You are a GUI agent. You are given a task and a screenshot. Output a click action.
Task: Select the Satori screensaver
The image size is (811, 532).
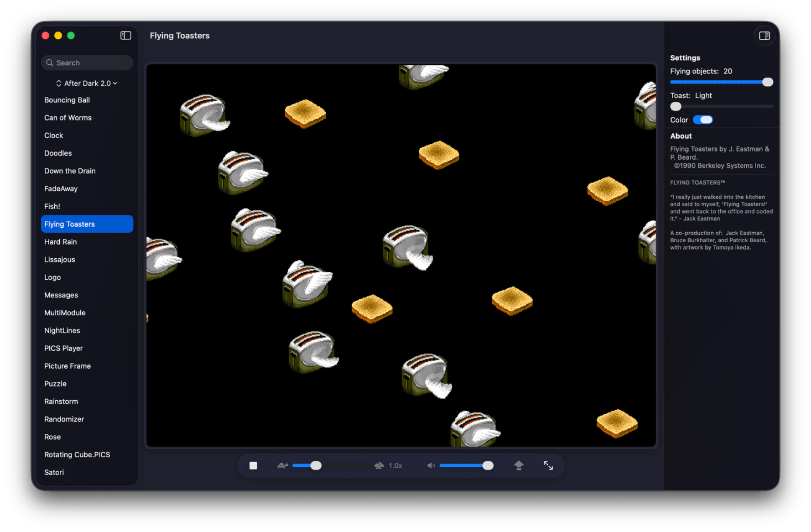54,472
